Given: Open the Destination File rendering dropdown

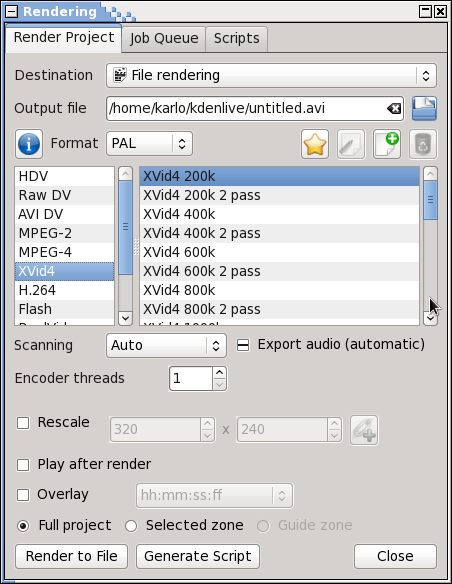Looking at the screenshot, I should click(x=271, y=75).
